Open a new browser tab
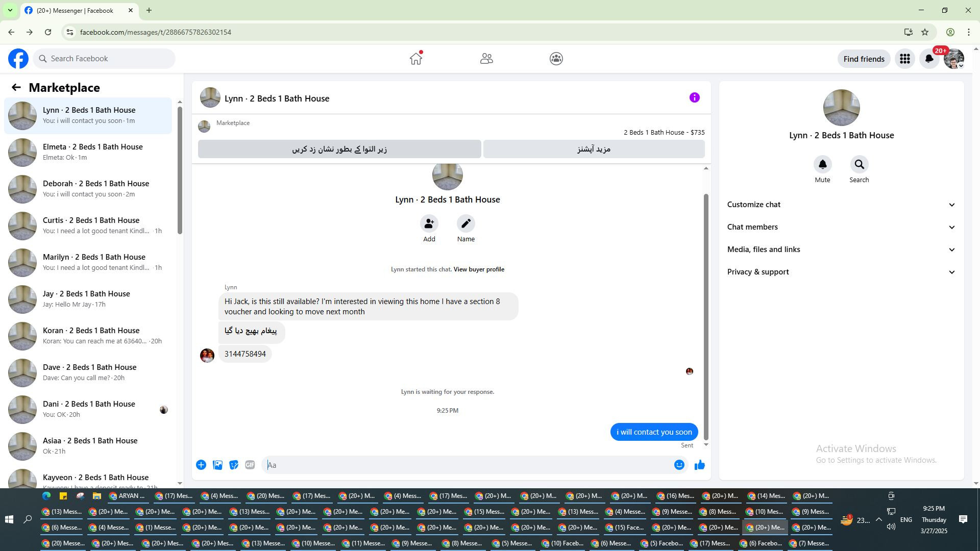980x551 pixels. [149, 10]
